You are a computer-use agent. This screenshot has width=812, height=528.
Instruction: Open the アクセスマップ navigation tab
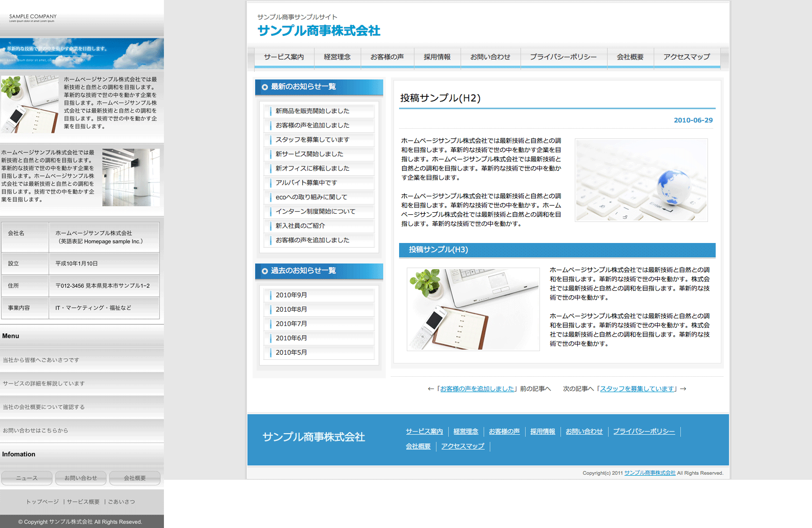tap(686, 57)
